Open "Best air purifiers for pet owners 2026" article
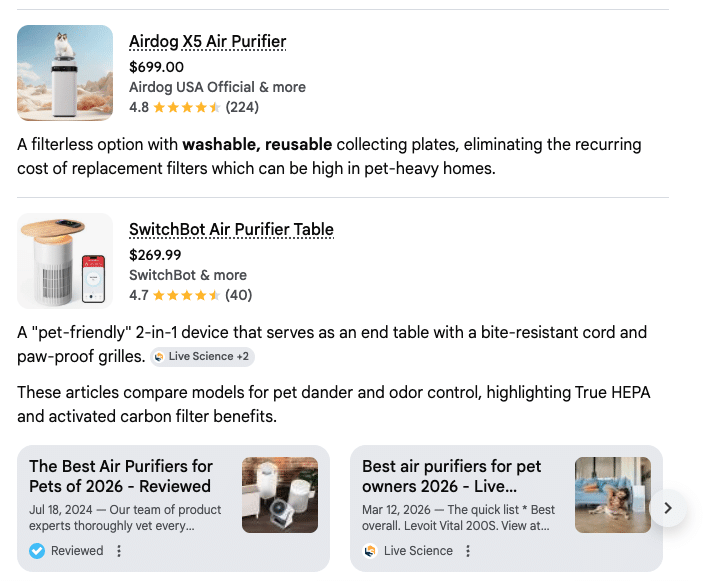 pos(451,476)
